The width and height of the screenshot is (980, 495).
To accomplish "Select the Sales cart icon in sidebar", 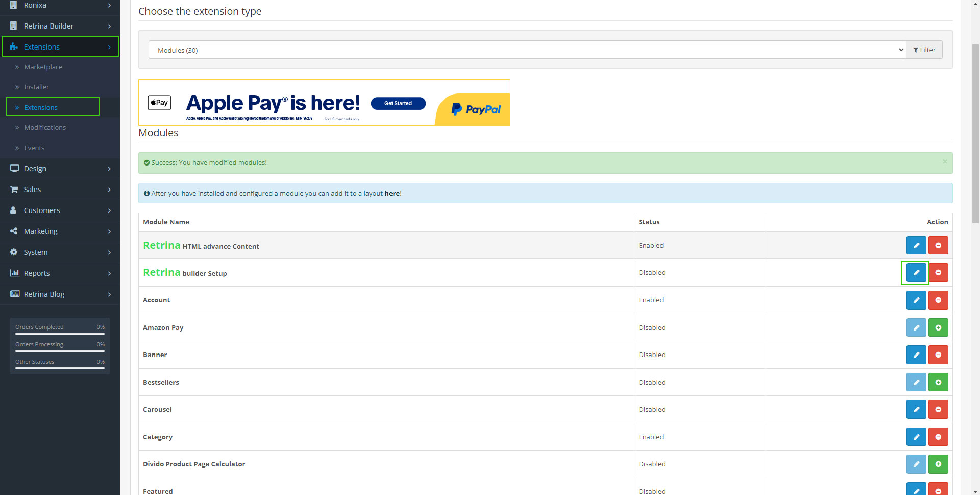I will (x=14, y=189).
